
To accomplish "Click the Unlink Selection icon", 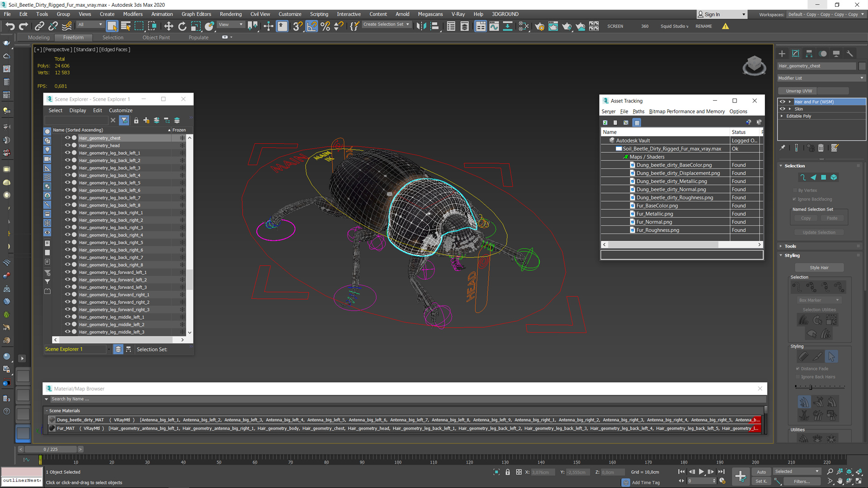I will pyautogui.click(x=53, y=26).
